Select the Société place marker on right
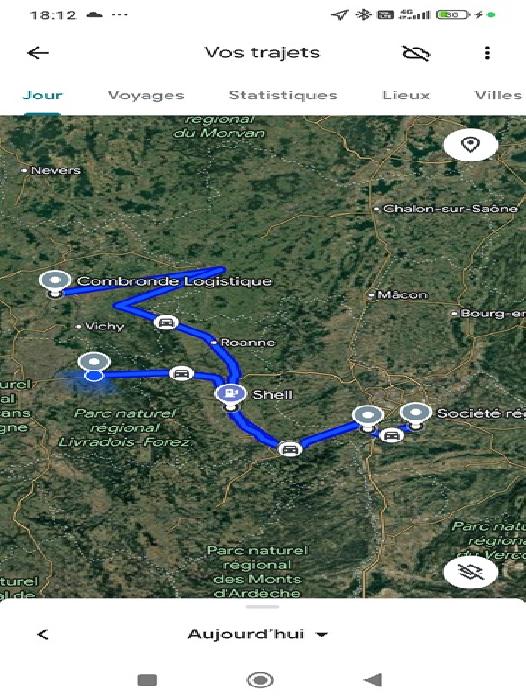Viewport: 526px width, 700px height. 415,416
